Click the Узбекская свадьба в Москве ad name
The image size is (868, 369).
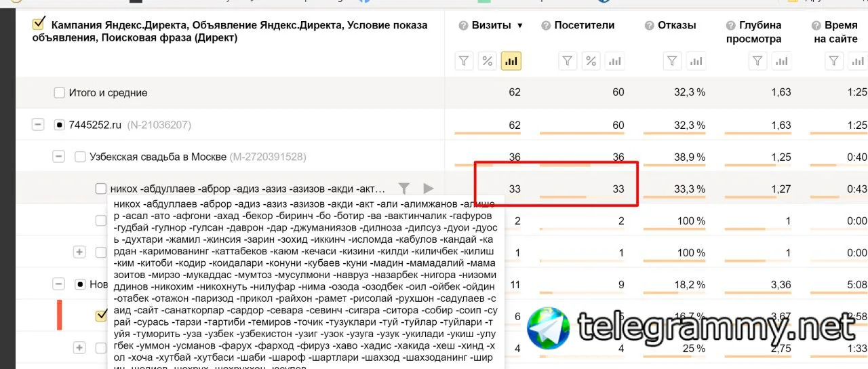159,157
